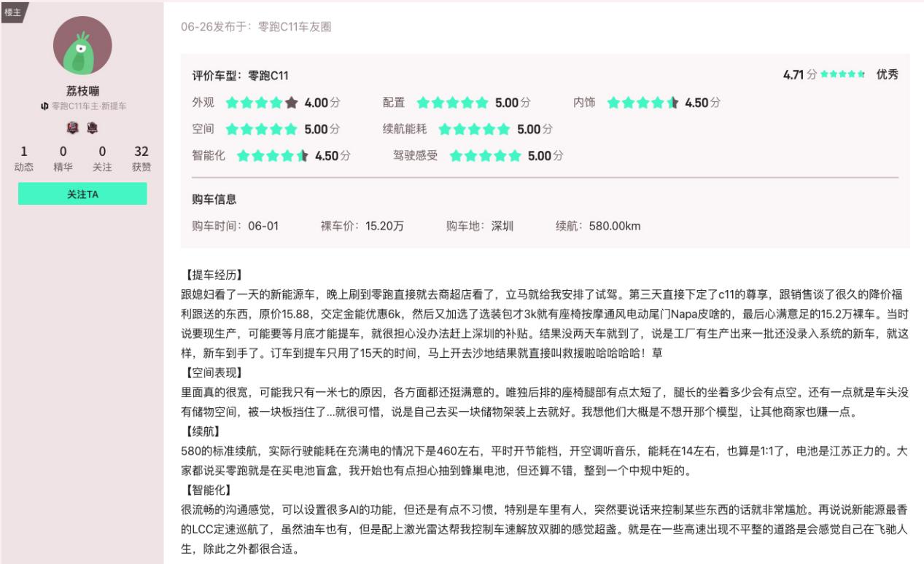The image size is (924, 564).
Task: Click the 购车地：深圳 entry
Action: click(480, 226)
